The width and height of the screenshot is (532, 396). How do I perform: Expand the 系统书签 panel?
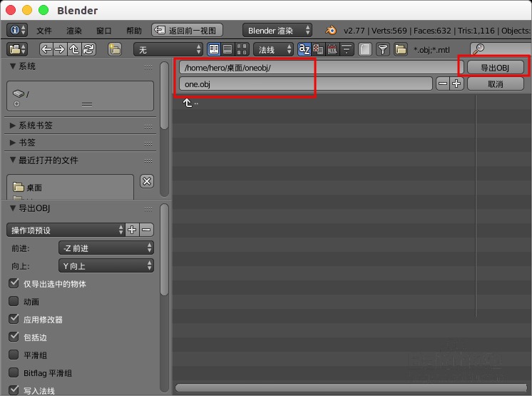click(13, 126)
